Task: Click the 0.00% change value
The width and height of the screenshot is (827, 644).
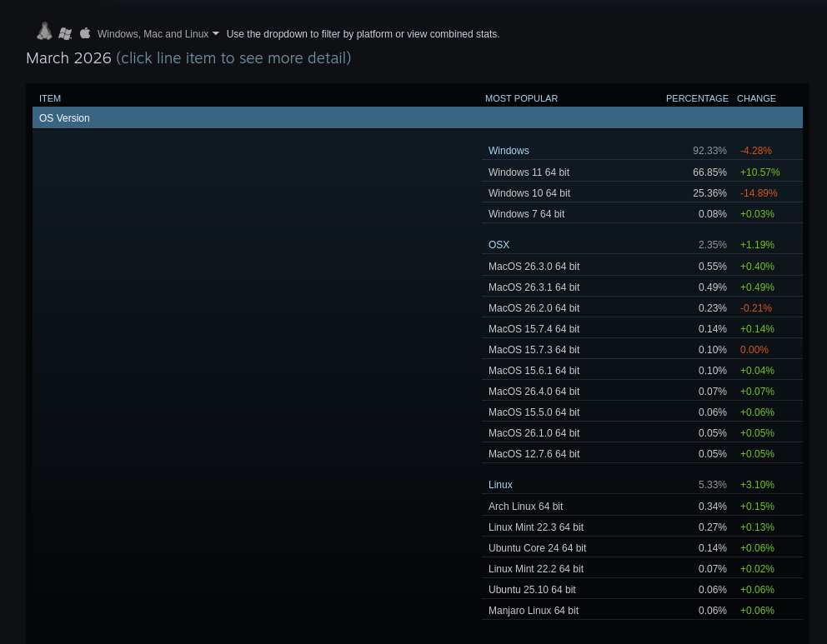Action: (754, 349)
